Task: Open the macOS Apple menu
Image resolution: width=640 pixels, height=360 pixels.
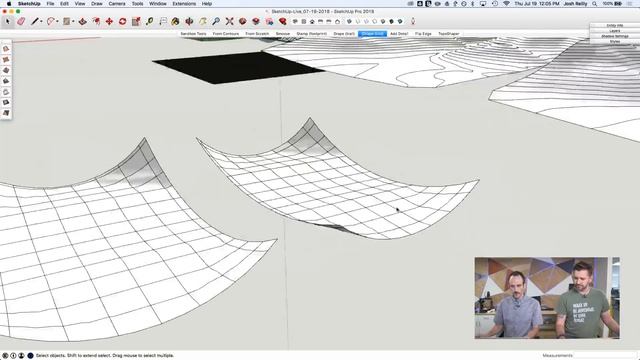Action: (x=9, y=4)
